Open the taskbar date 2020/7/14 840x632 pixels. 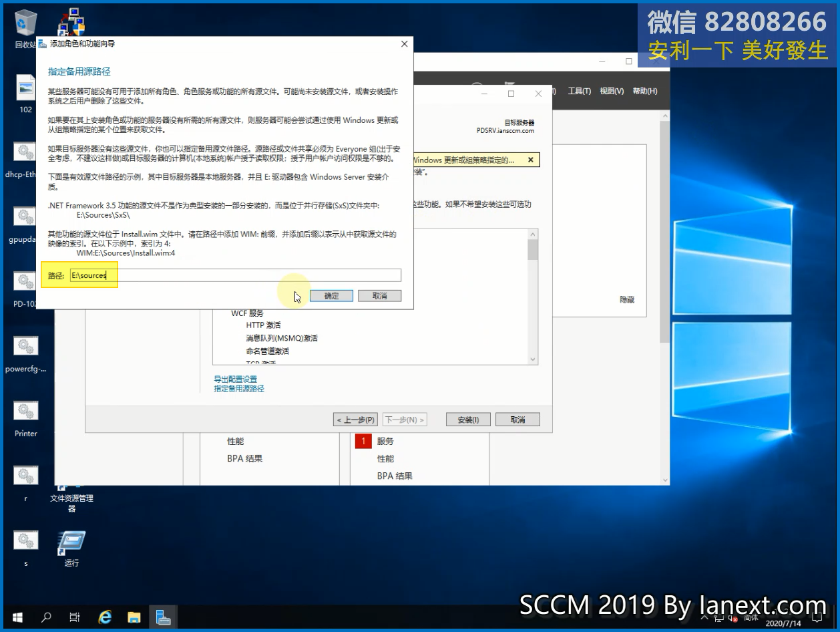click(x=784, y=623)
